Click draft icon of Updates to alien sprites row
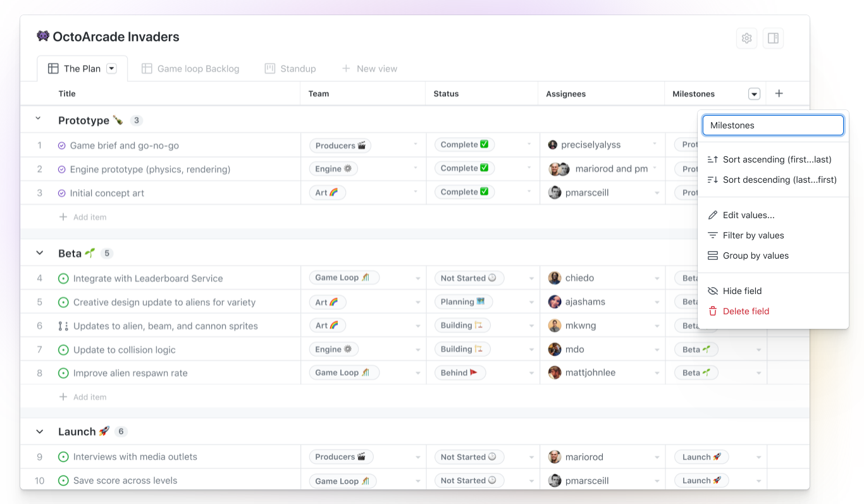The image size is (864, 504). [x=63, y=326]
